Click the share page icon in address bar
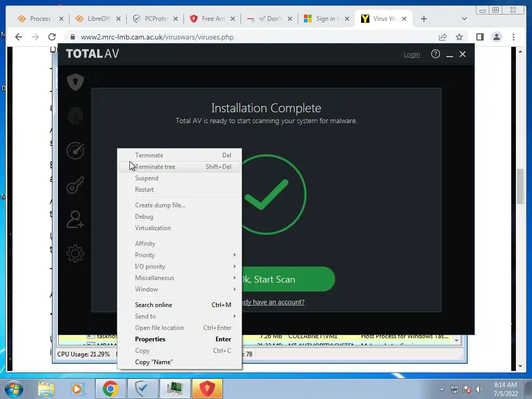The image size is (532, 399). click(443, 37)
